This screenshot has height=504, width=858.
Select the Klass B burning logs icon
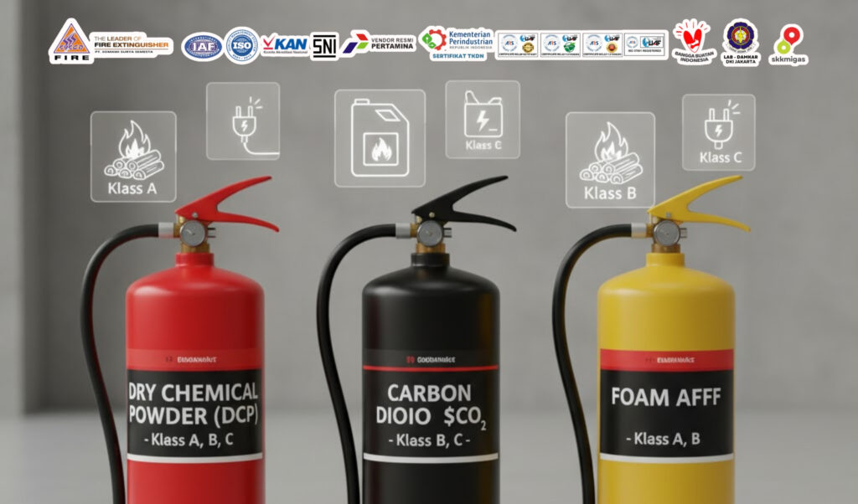[x=610, y=160]
